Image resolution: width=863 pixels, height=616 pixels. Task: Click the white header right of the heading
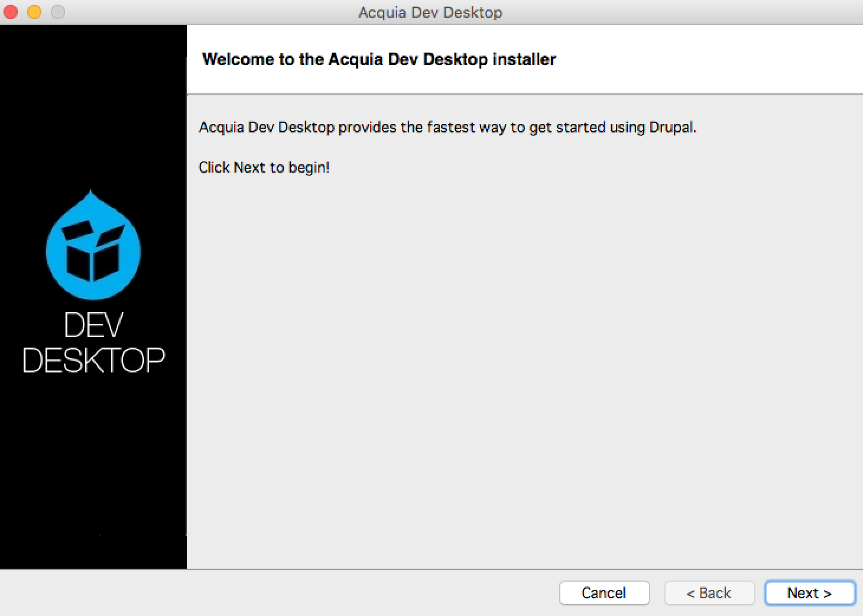(x=709, y=59)
